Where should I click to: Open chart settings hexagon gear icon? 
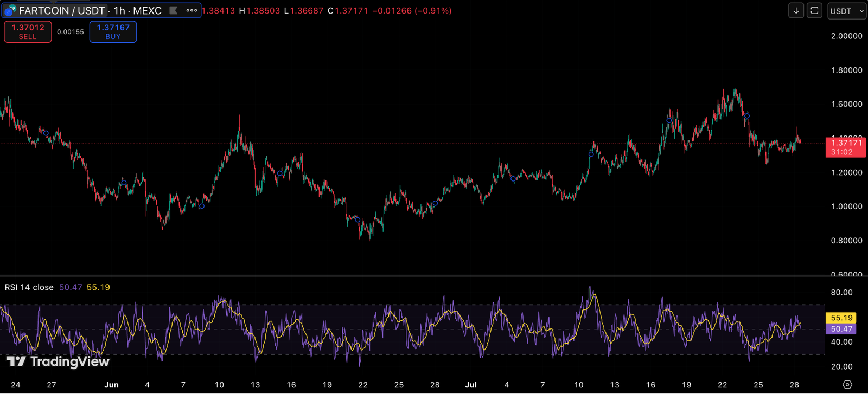pyautogui.click(x=847, y=385)
